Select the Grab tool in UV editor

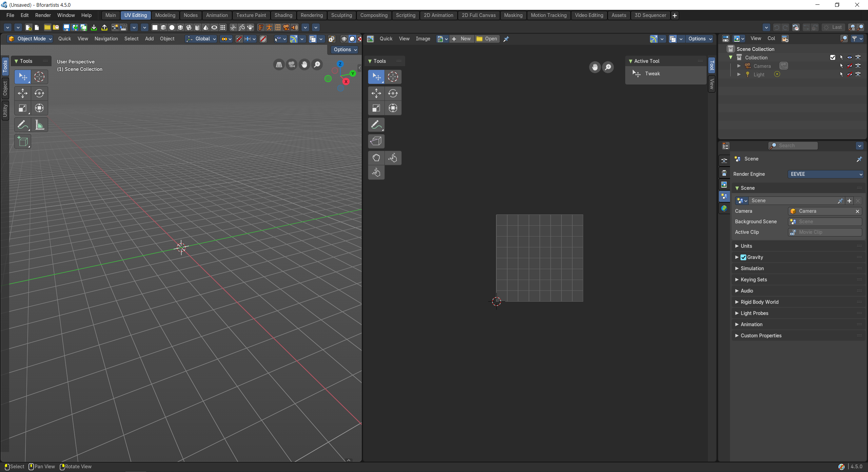click(x=376, y=158)
